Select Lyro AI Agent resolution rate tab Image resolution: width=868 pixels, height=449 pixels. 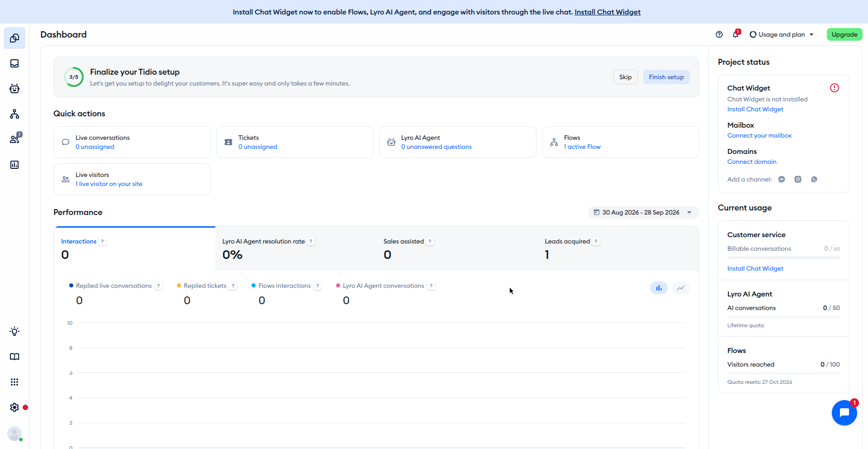(296, 248)
